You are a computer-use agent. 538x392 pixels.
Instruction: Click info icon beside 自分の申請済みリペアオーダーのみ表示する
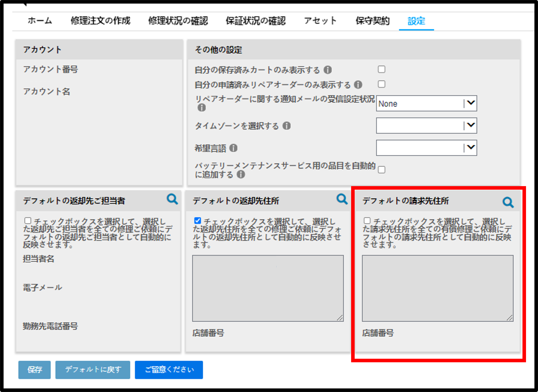click(358, 84)
